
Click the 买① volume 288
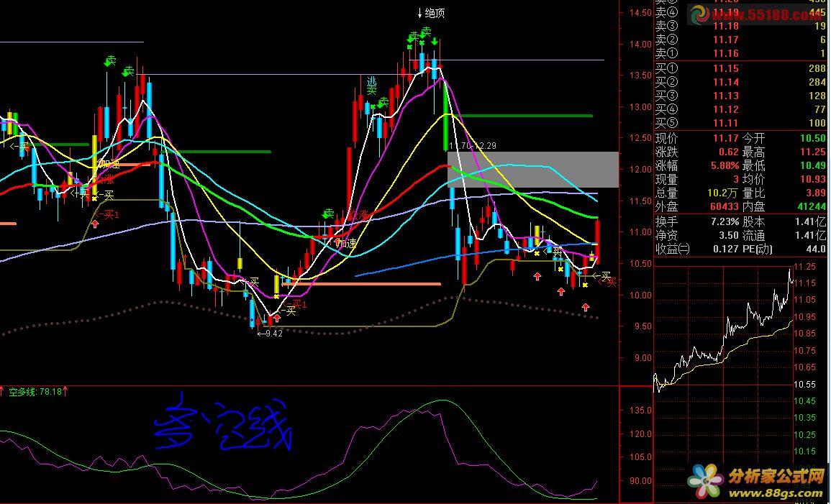point(817,68)
